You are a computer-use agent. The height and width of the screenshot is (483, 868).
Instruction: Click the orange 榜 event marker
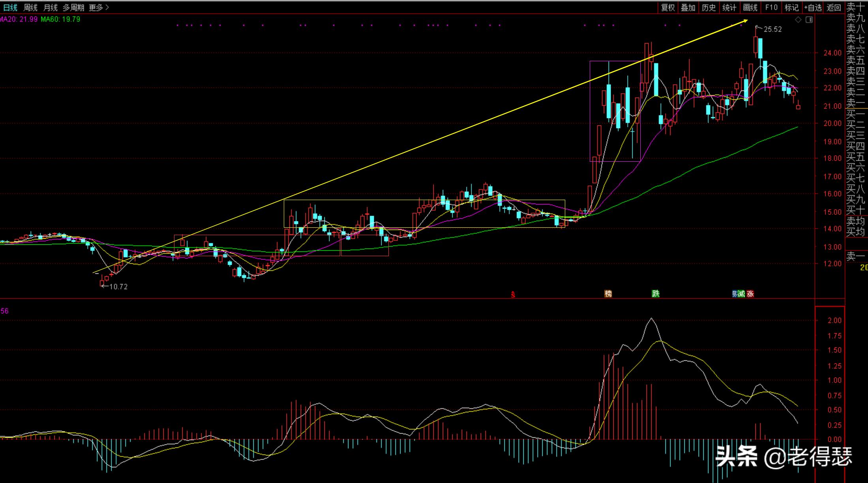(608, 294)
